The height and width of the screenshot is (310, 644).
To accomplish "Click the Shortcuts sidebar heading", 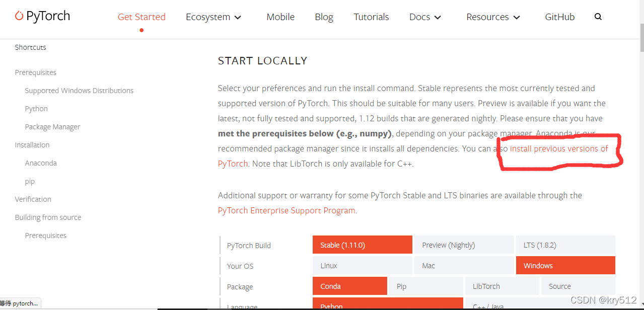I will pos(30,47).
